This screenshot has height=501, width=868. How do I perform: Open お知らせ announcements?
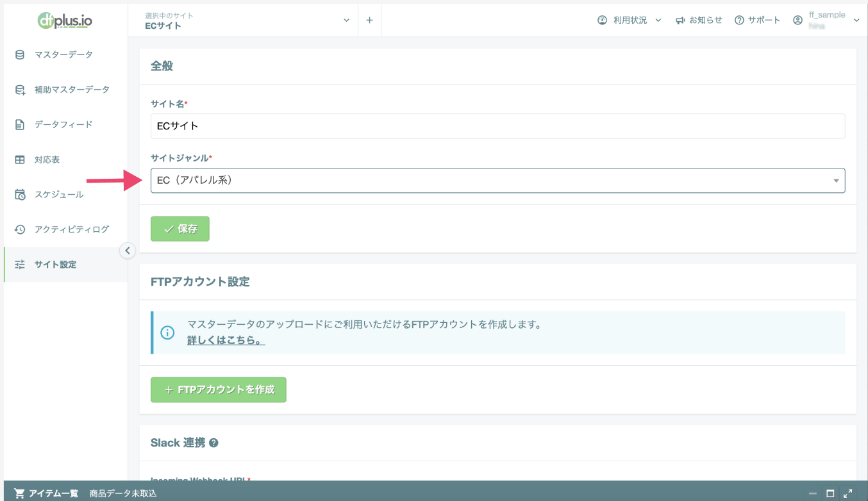coord(699,21)
